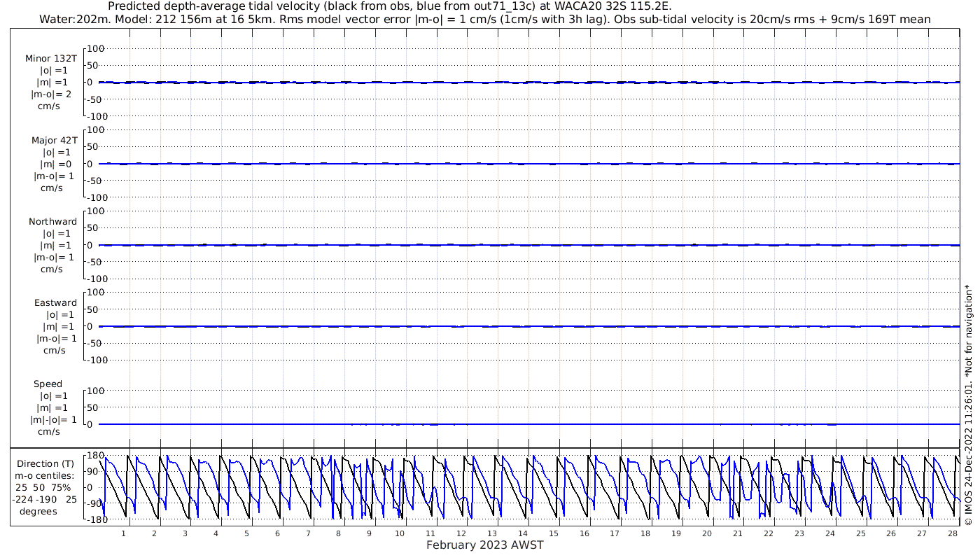Click the 100 tick of Minor 132T axis

95,48
